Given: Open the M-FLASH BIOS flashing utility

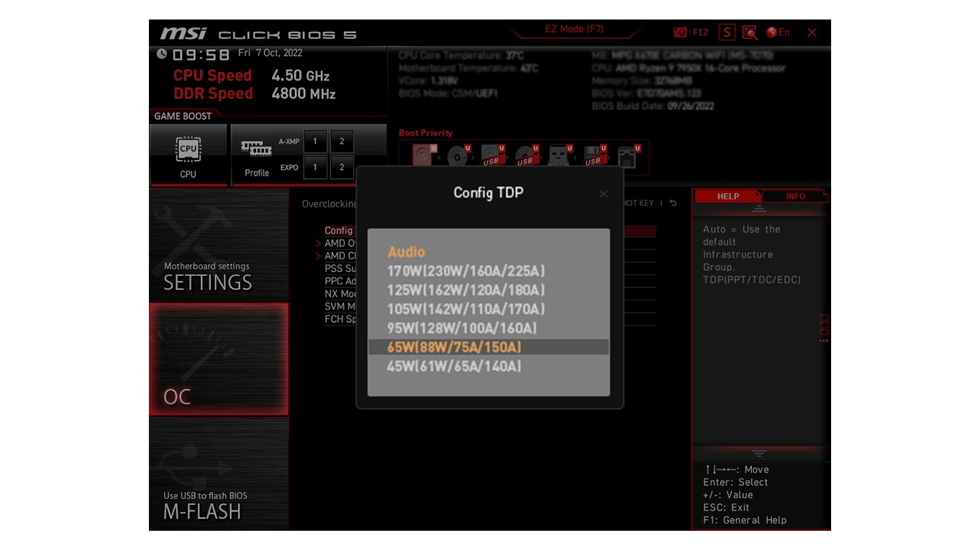Looking at the screenshot, I should [218, 473].
